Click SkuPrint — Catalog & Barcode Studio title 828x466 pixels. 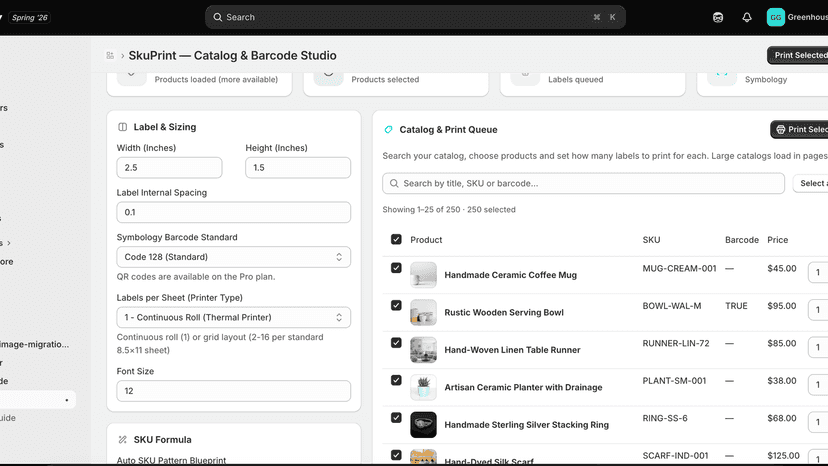[232, 55]
